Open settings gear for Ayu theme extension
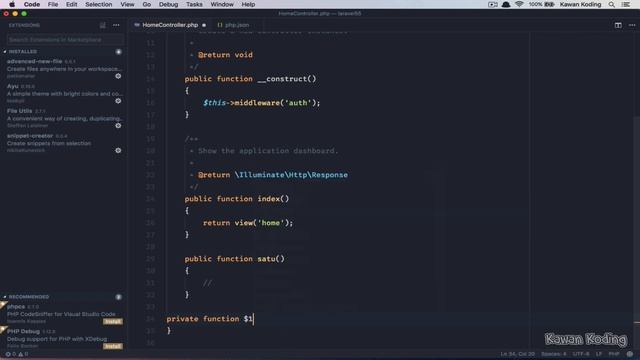Viewport: 640px width, 360px height. tap(118, 101)
